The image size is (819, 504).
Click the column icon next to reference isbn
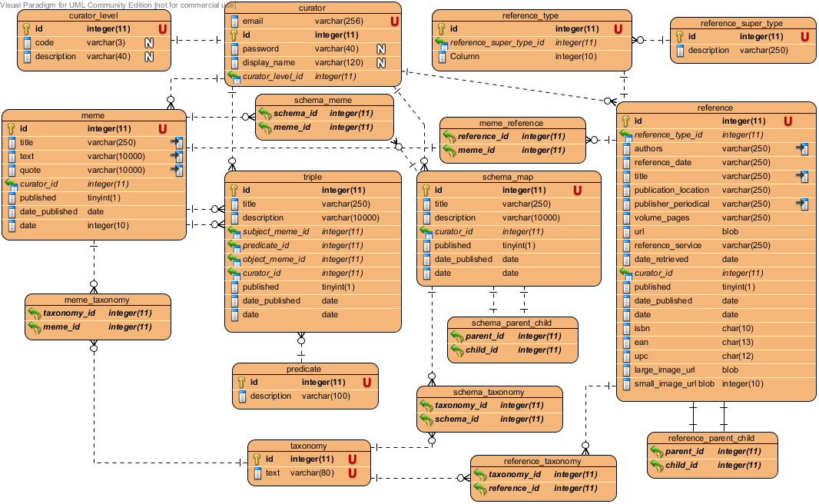pos(626,329)
